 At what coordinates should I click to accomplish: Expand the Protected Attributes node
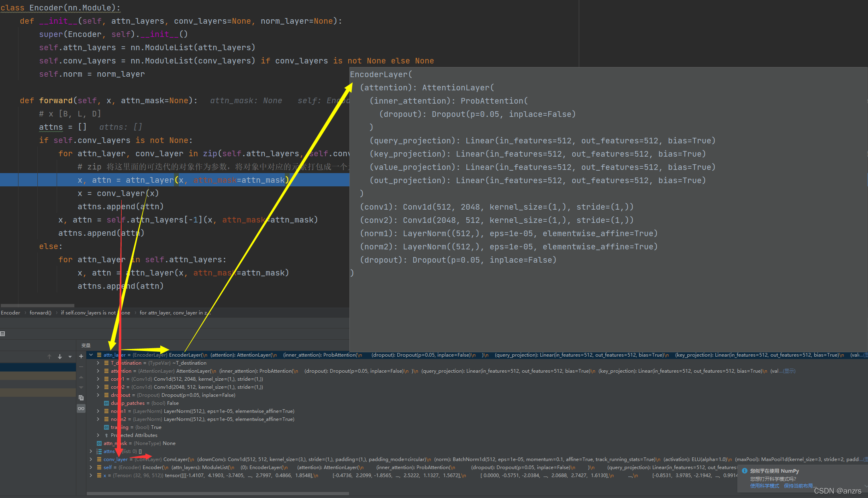pos(98,435)
